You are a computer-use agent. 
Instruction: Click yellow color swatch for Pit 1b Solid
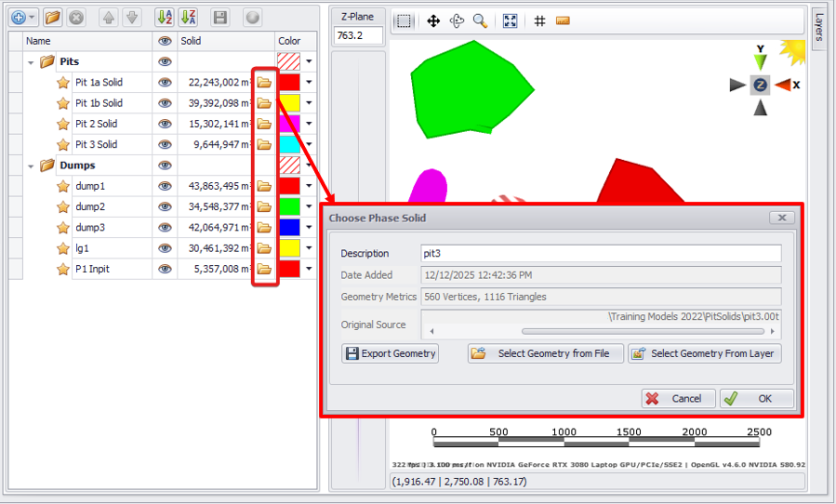[x=289, y=103]
